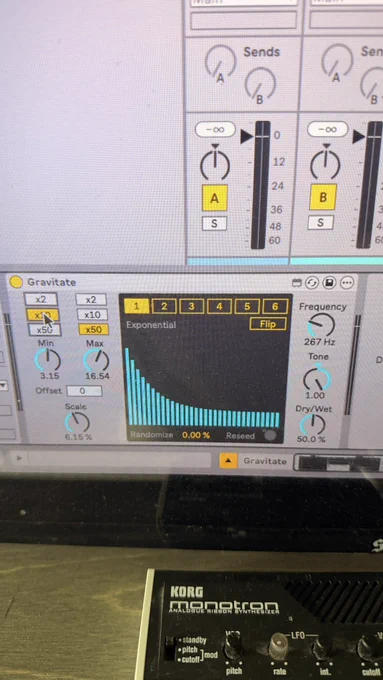Click the Exponential shape label
The height and width of the screenshot is (680, 383).
[151, 325]
